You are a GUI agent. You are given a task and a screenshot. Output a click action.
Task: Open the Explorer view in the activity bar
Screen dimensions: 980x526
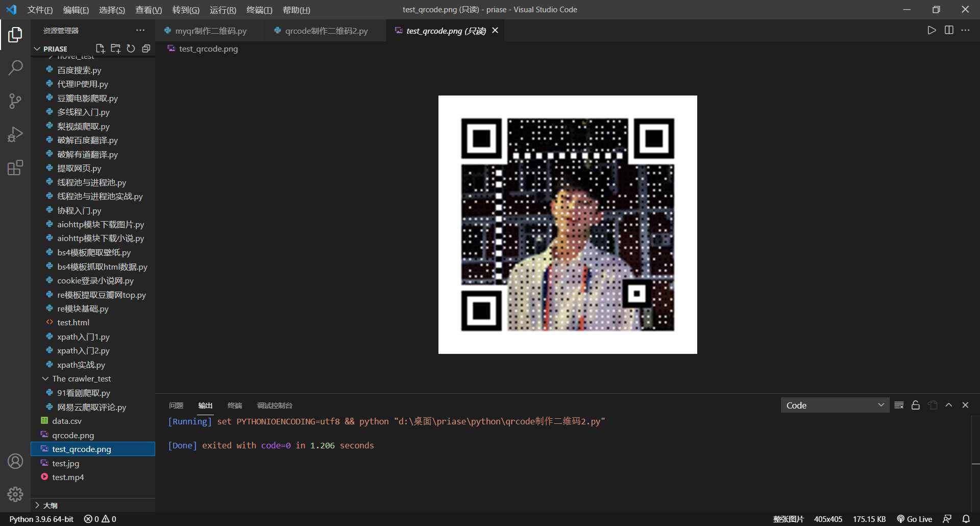pyautogui.click(x=15, y=35)
